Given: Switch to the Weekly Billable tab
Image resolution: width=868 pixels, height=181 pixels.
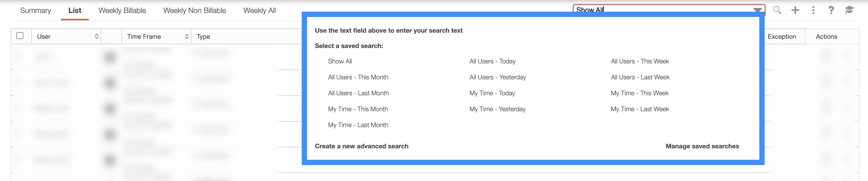Looking at the screenshot, I should tap(122, 10).
